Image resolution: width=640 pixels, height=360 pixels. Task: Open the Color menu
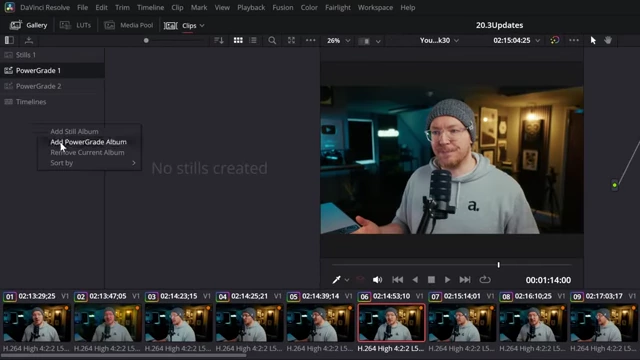coord(309,7)
